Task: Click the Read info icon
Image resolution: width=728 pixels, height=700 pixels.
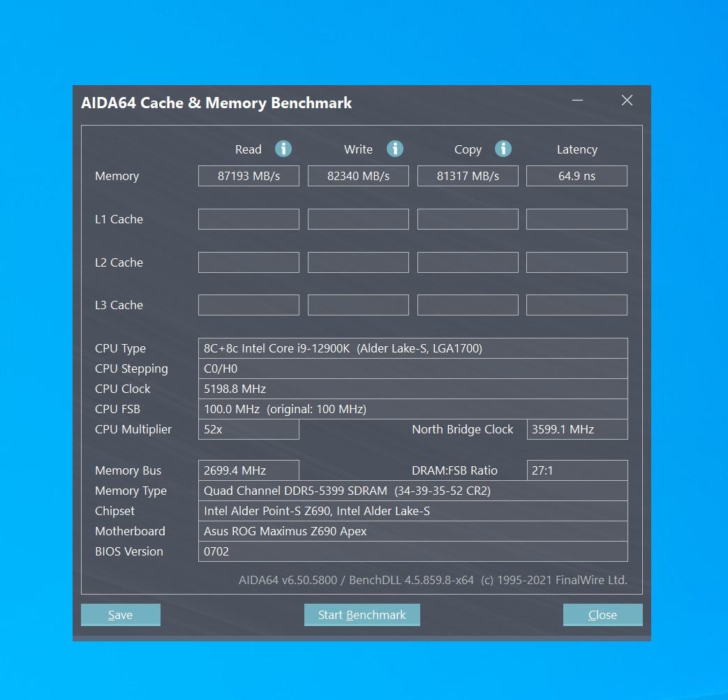Action: coord(283,149)
